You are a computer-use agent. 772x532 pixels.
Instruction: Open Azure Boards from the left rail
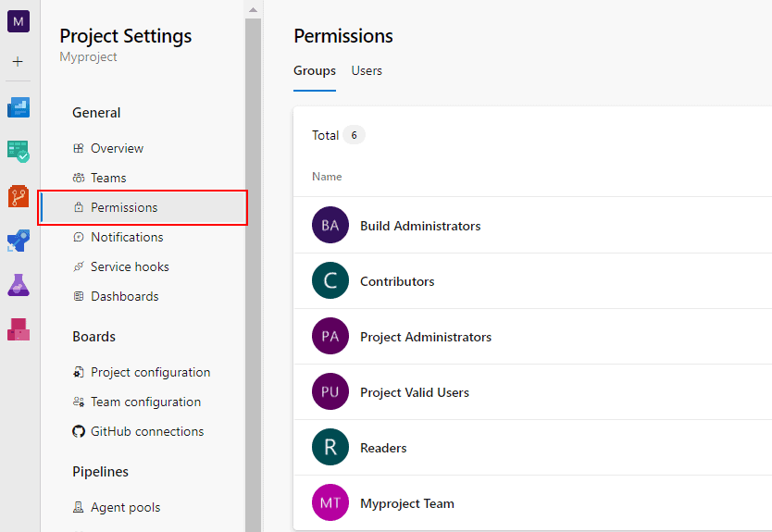[19, 152]
